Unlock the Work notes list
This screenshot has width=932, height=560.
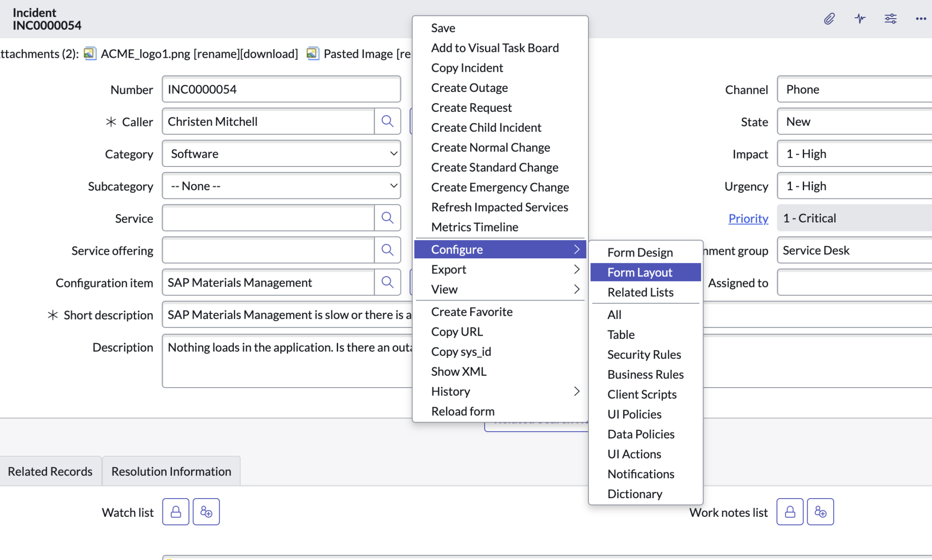pyautogui.click(x=790, y=511)
